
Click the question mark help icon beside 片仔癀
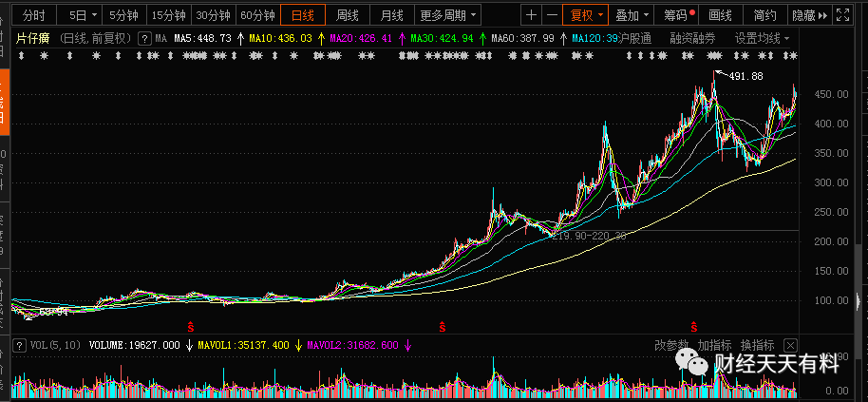(x=144, y=39)
